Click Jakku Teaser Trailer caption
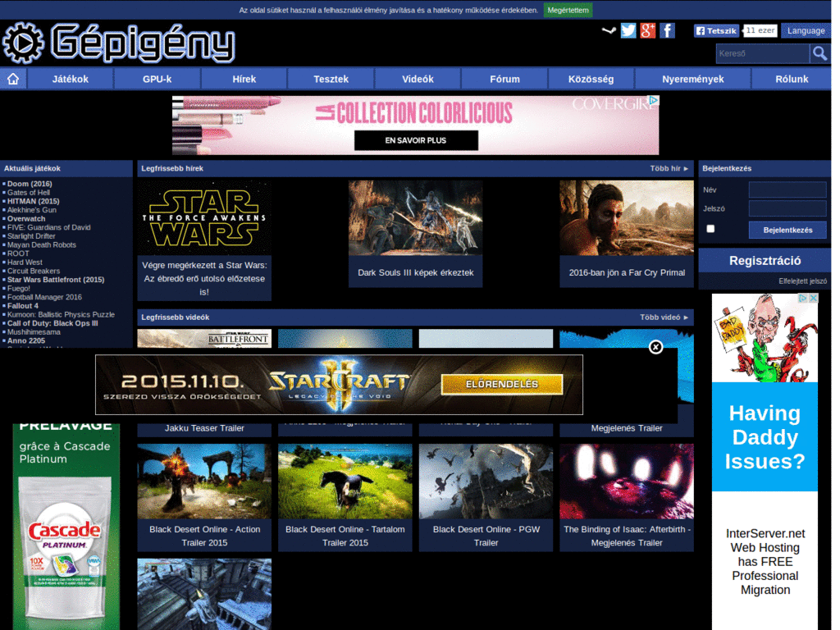Viewport: 840px width, 630px height. click(x=204, y=428)
